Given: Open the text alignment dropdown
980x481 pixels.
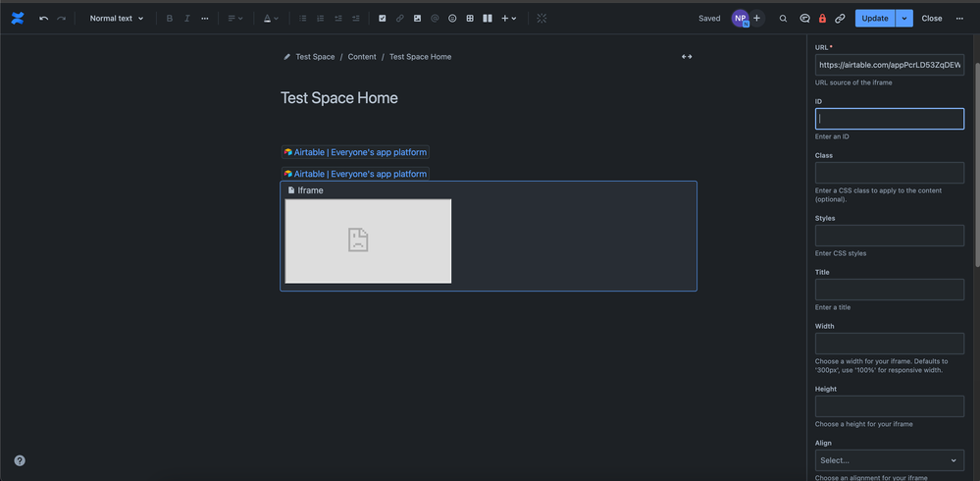Looking at the screenshot, I should coord(235,18).
